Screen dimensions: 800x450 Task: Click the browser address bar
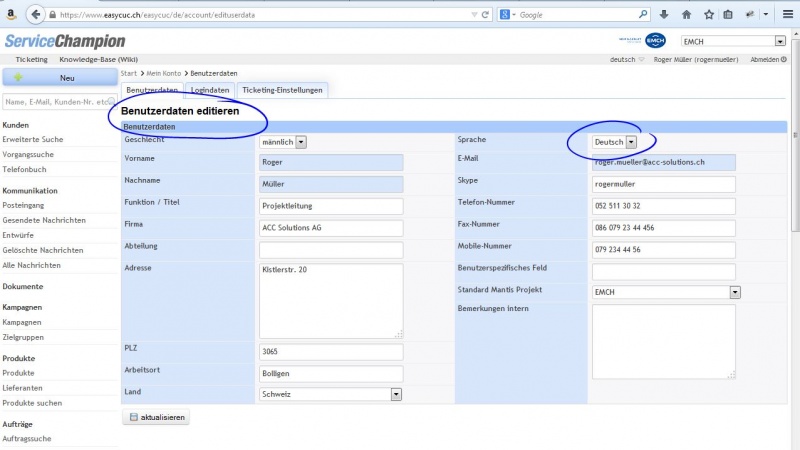click(263, 15)
